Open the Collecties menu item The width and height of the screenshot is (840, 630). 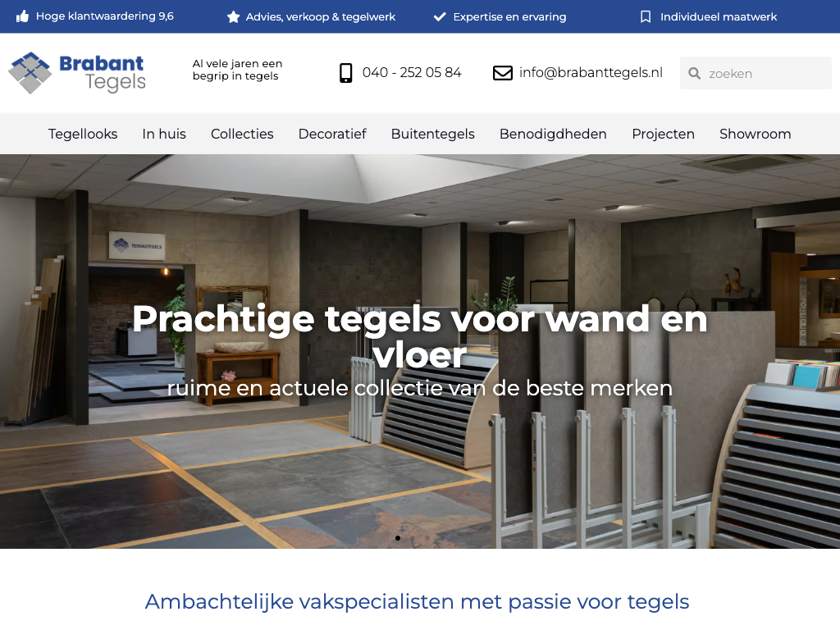coord(242,134)
